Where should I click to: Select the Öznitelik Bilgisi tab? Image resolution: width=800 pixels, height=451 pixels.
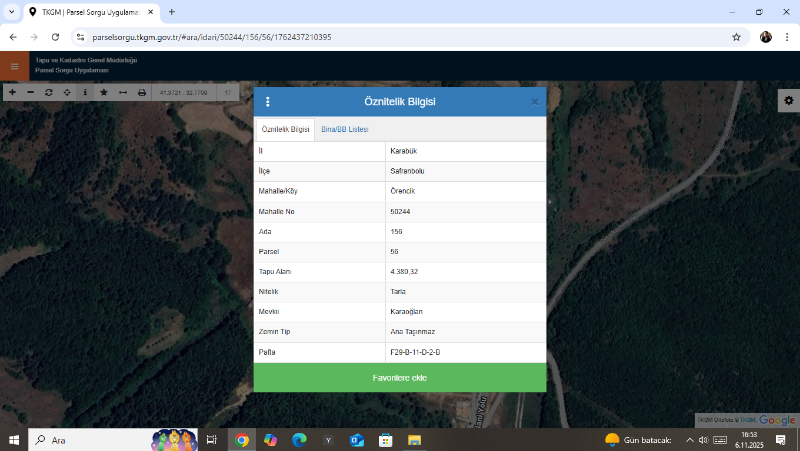285,130
